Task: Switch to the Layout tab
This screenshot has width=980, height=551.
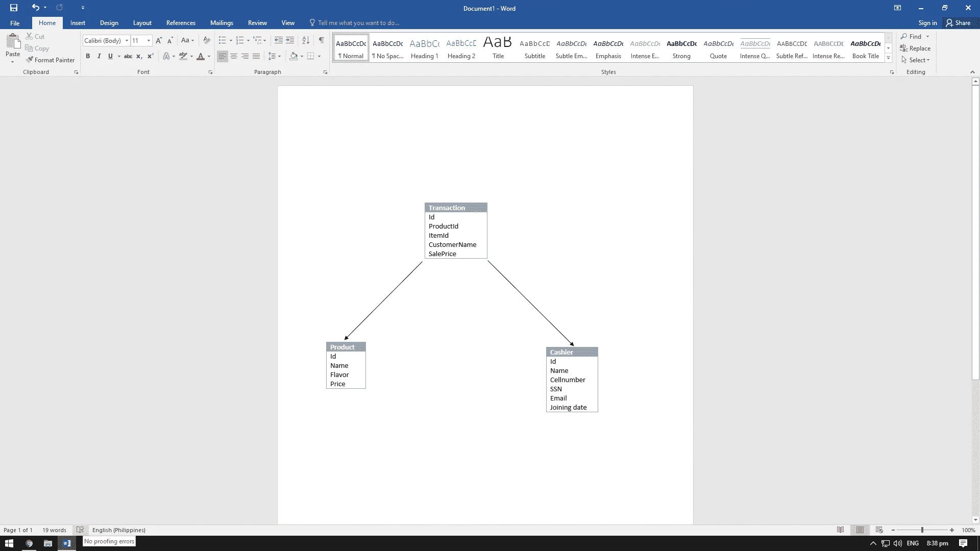Action: pyautogui.click(x=142, y=23)
